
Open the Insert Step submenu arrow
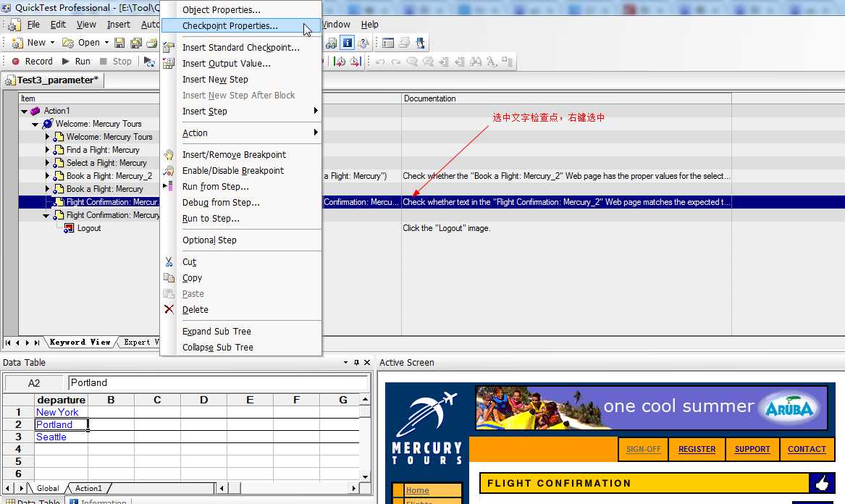tap(316, 111)
